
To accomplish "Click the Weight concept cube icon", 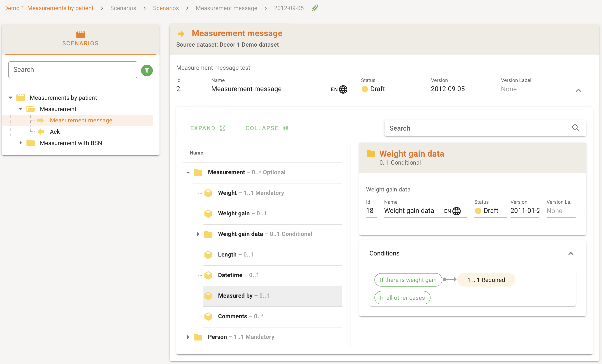I will click(208, 193).
